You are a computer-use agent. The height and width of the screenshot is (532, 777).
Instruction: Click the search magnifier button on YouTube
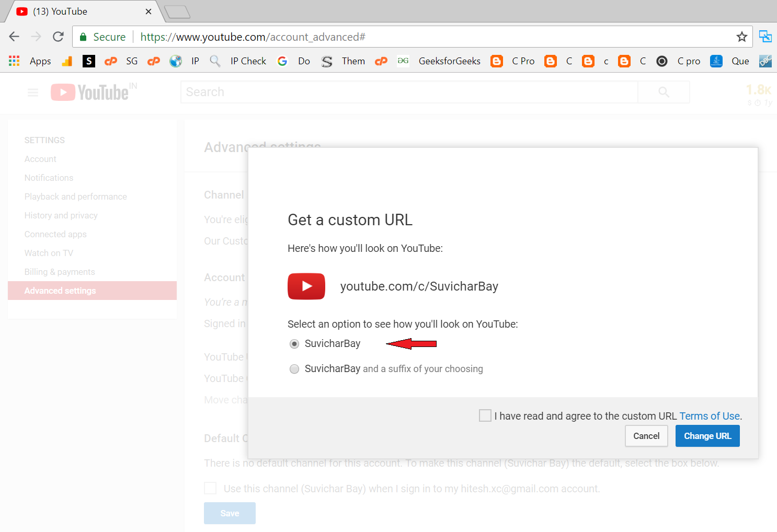(x=664, y=92)
